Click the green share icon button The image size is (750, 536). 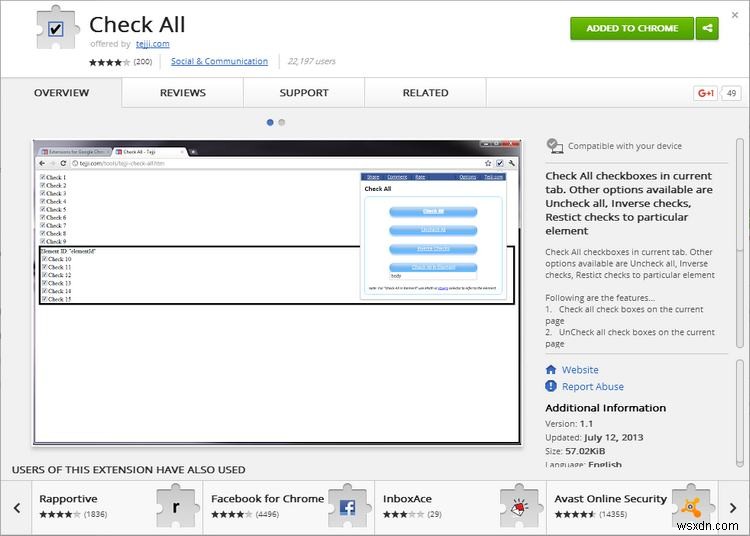(x=707, y=28)
